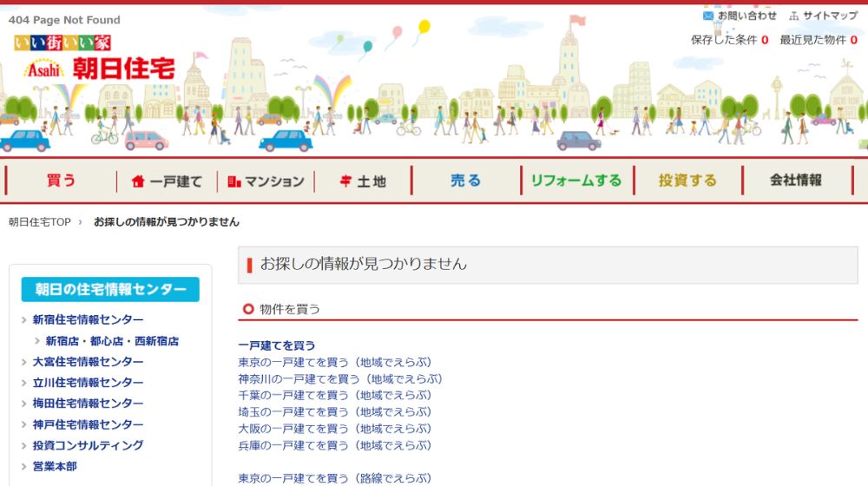Open the 土地 land icon menu
The width and height of the screenshot is (868, 486).
coord(345,181)
